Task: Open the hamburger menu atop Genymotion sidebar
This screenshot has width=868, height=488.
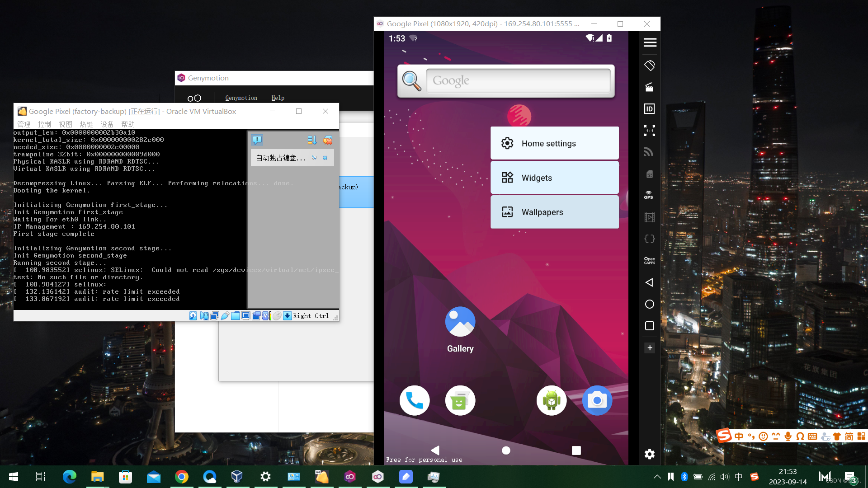Action: click(x=650, y=42)
